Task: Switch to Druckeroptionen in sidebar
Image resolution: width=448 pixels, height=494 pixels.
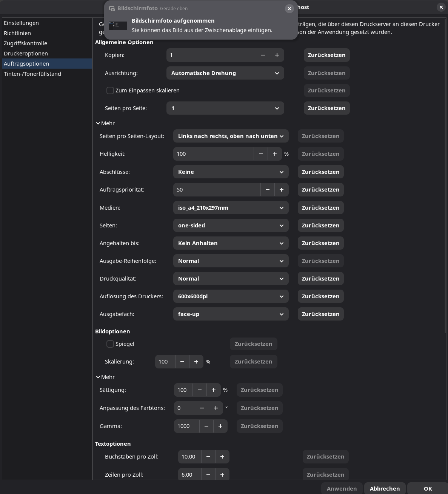Action: pos(26,54)
